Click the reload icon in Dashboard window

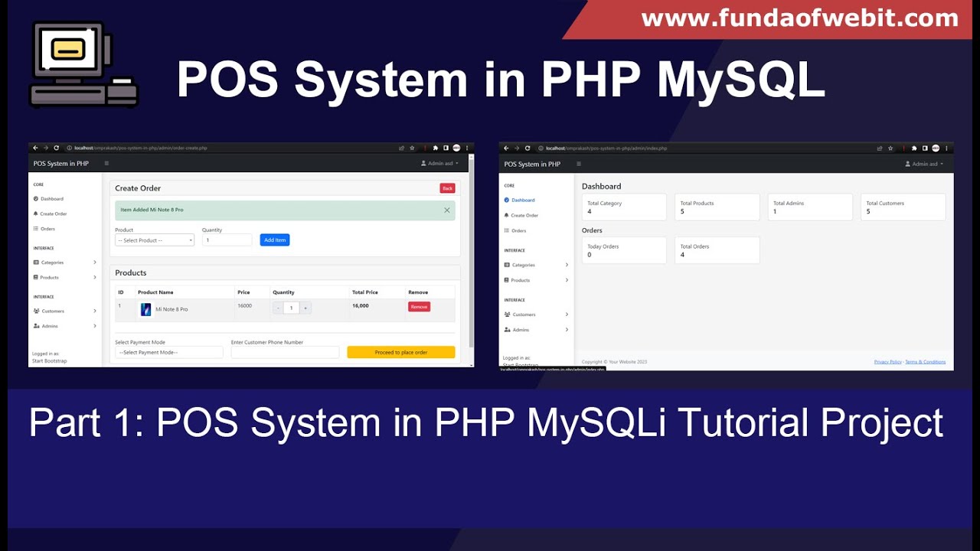(528, 148)
